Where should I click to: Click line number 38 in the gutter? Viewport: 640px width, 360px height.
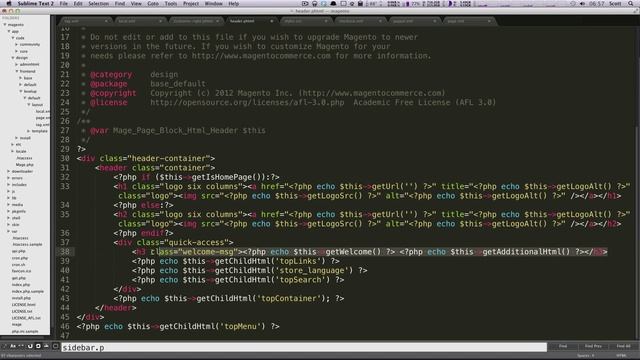coord(65,251)
